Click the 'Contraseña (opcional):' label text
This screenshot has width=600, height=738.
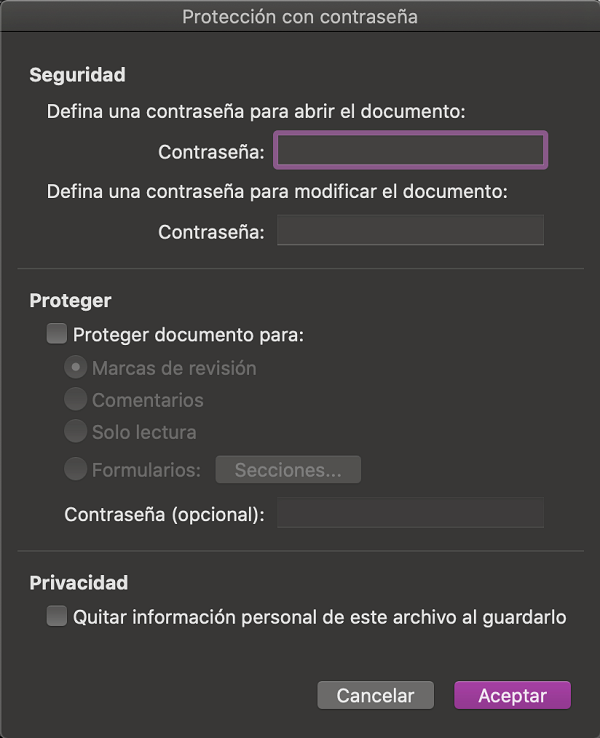pyautogui.click(x=164, y=515)
